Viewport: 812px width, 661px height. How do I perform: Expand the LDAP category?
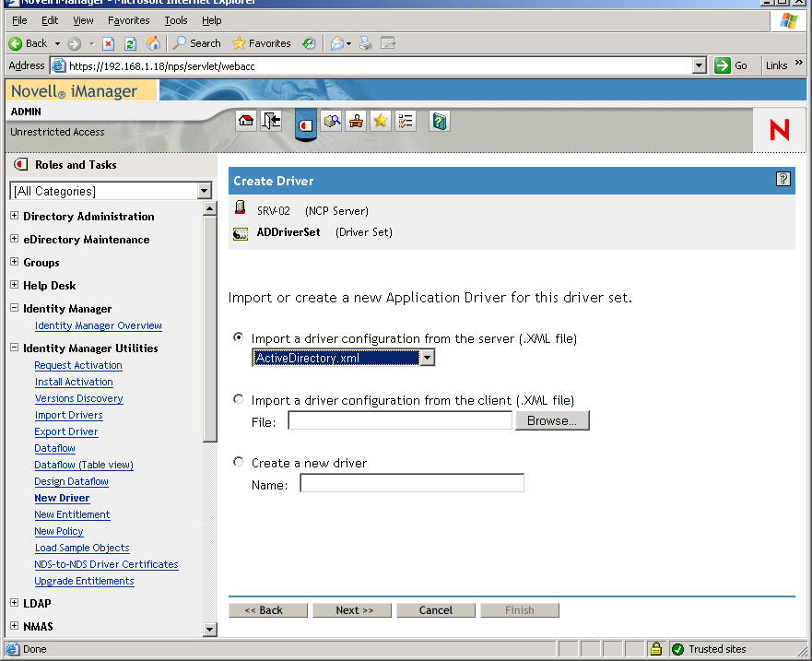tap(12, 603)
